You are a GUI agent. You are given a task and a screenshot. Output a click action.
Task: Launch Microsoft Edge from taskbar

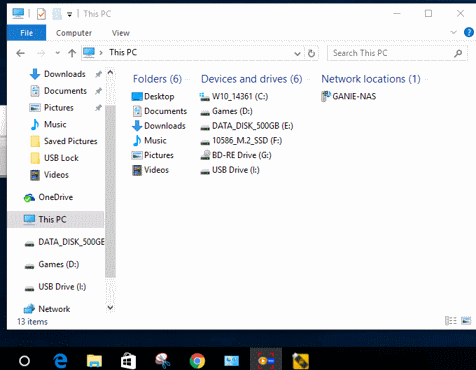[x=60, y=361]
